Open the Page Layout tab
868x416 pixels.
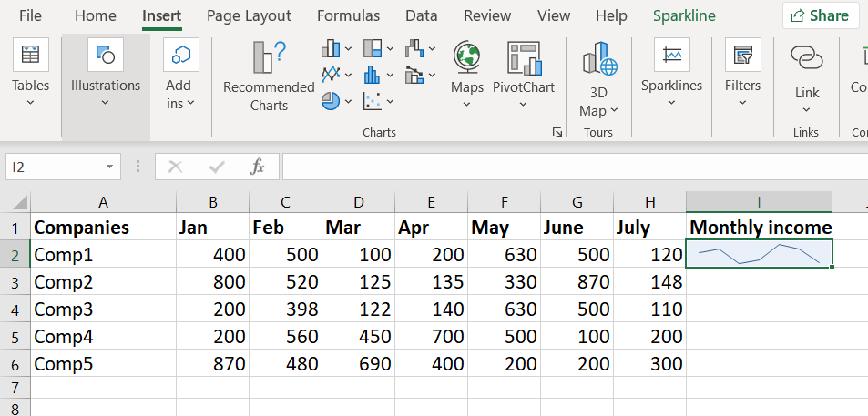click(x=249, y=15)
